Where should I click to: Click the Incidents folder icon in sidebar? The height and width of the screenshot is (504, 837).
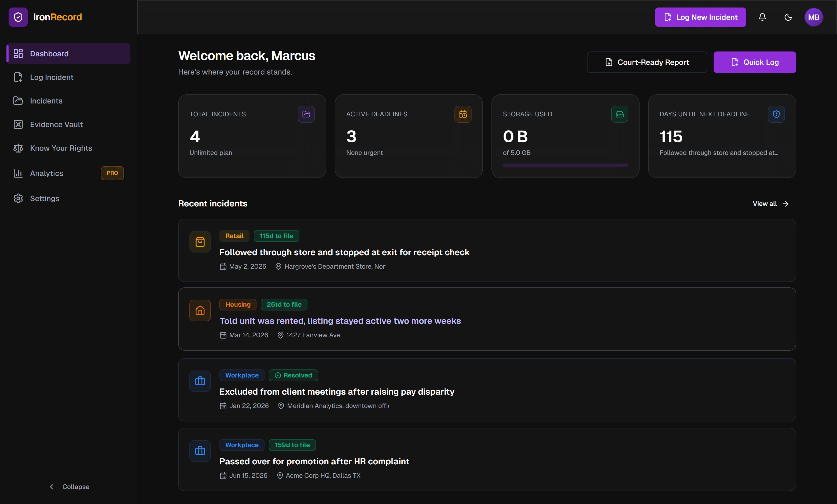tap(18, 101)
